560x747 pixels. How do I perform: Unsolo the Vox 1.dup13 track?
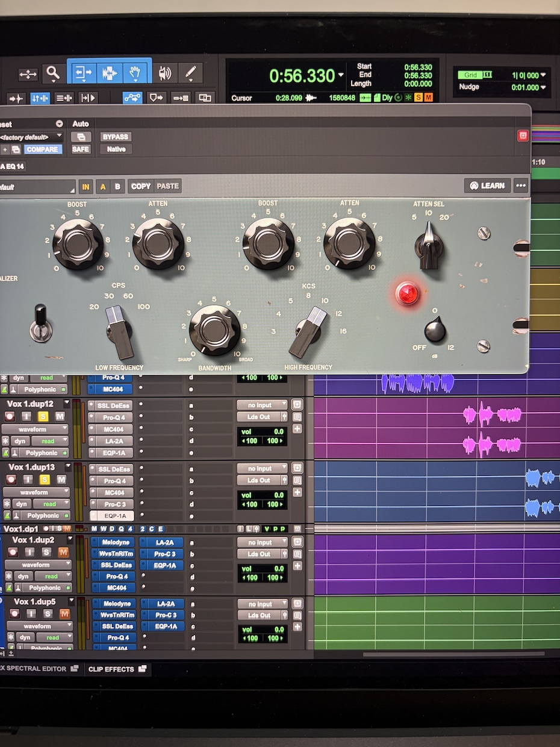45,480
